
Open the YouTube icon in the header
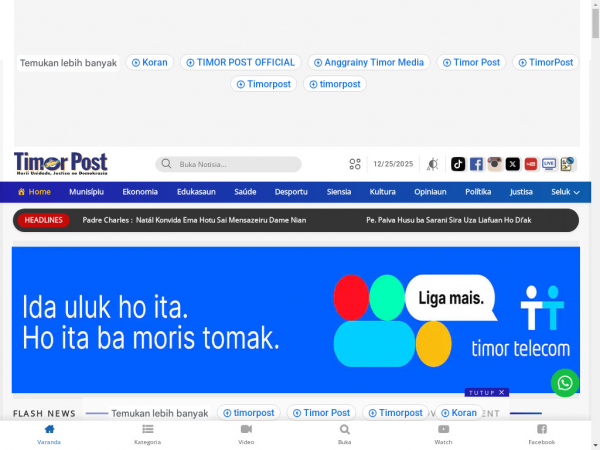(x=531, y=164)
